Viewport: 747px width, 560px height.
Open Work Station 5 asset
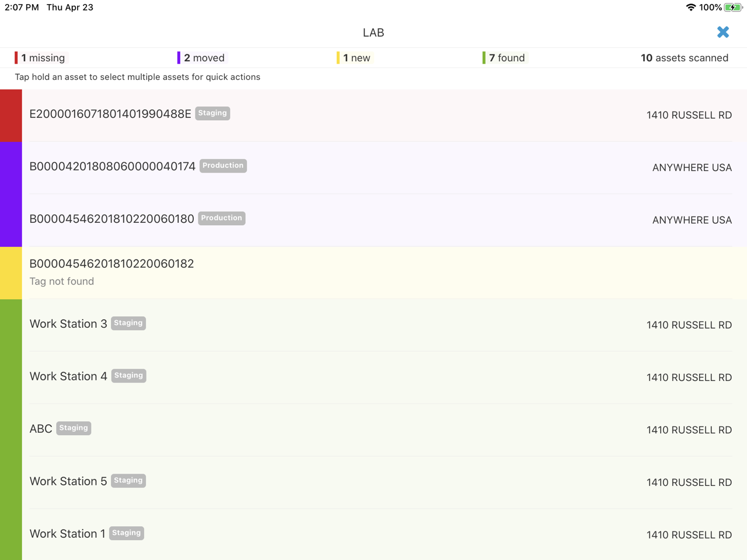click(373, 483)
